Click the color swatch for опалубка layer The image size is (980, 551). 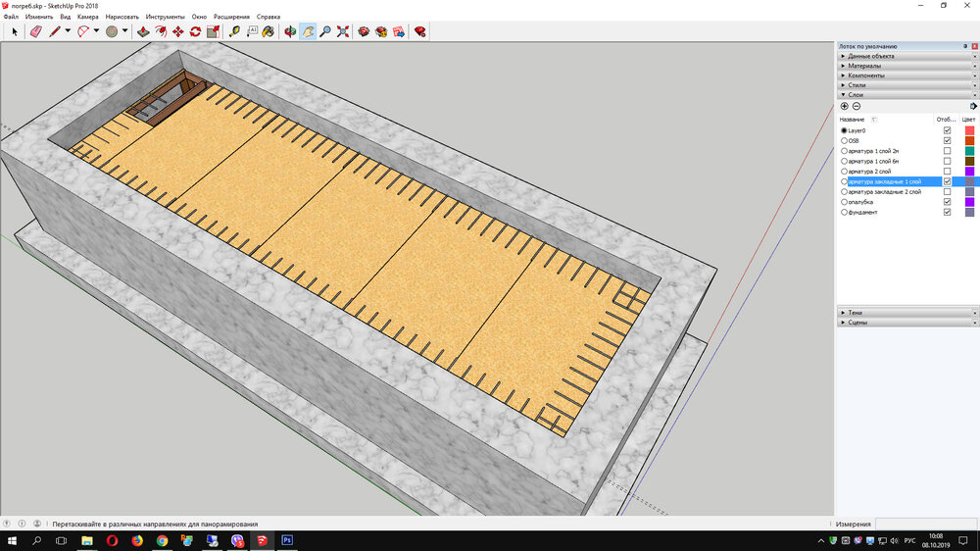(x=969, y=202)
